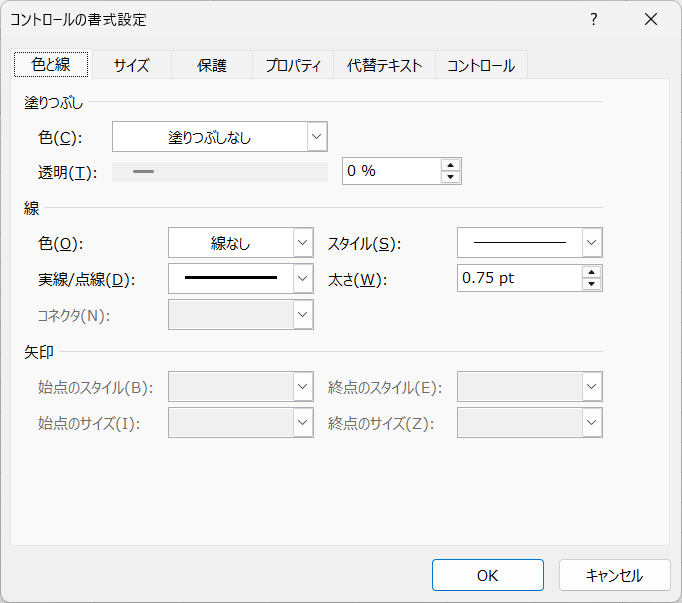Screen dimensions: 682x603
Task: Open the 始点のサイズ(I) dropdown
Action: [x=241, y=422]
